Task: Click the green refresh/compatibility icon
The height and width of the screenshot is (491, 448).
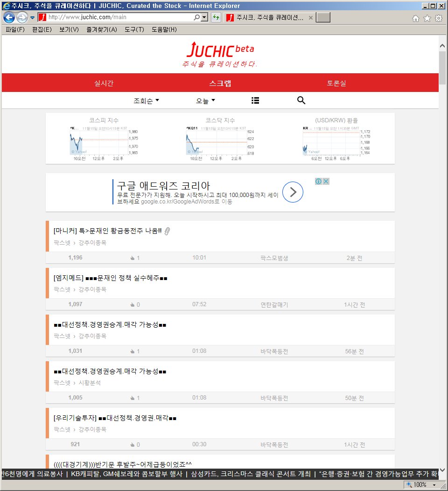Action: [x=216, y=17]
